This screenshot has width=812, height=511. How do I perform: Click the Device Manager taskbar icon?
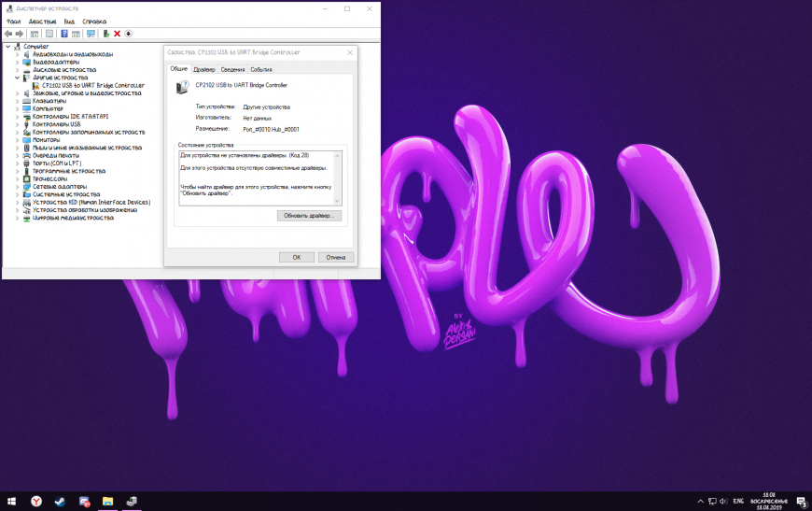(x=132, y=501)
